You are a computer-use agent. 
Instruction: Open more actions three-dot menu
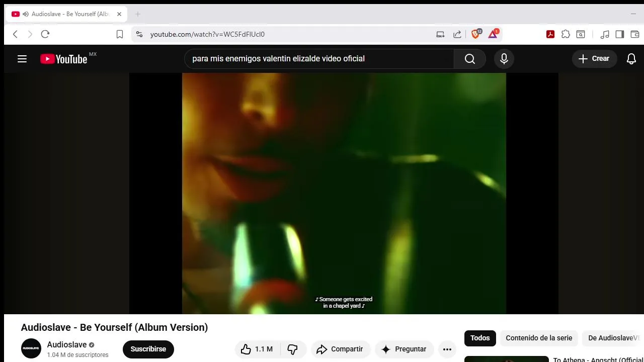[447, 349]
